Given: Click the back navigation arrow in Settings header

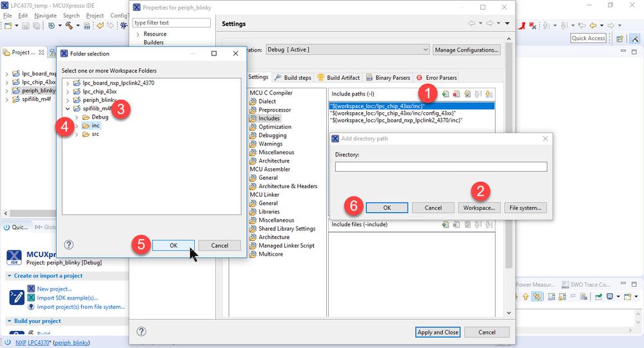Looking at the screenshot, I should 473,23.
